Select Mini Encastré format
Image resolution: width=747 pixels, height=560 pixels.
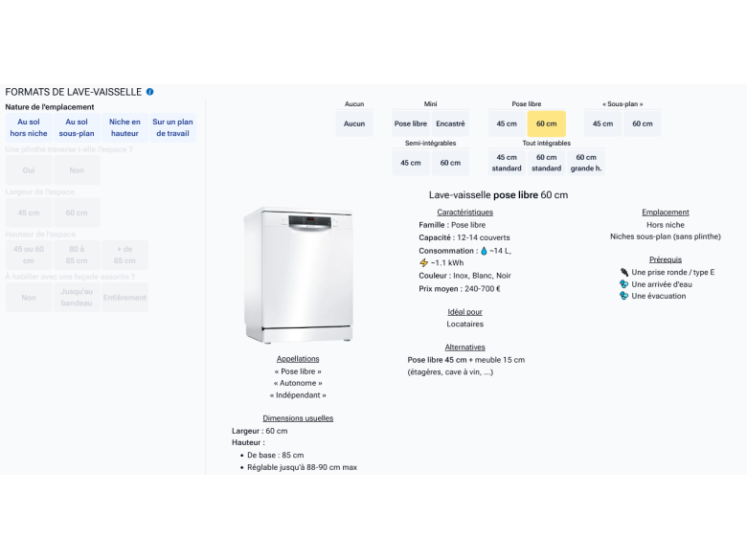(450, 123)
